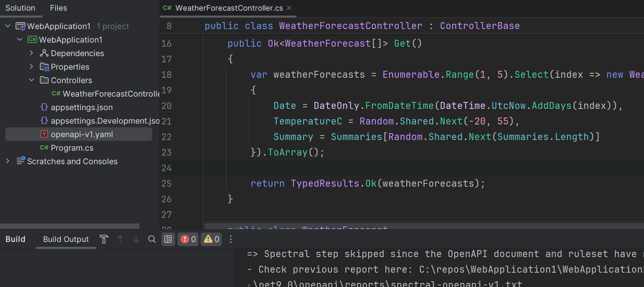Click the C# icon next to Program.cs
The image size is (644, 287).
pyautogui.click(x=44, y=148)
